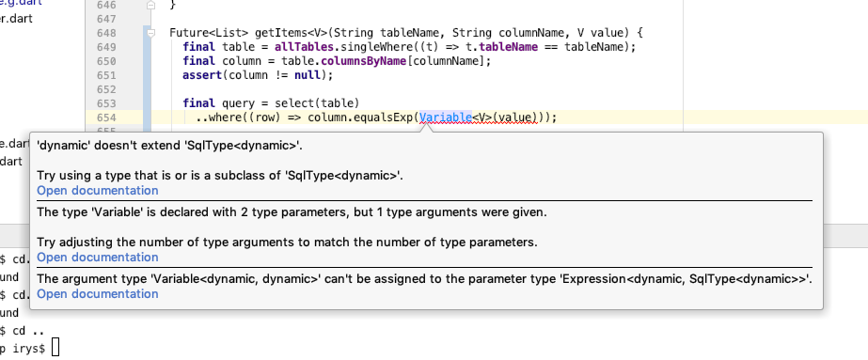The image size is (868, 360).
Task: Click line number 649 in the gutter
Action: [106, 47]
